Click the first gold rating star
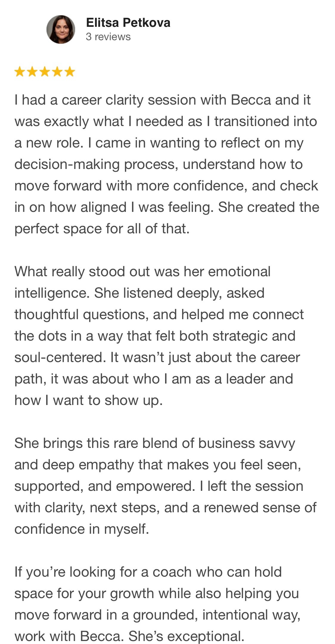The width and height of the screenshot is (335, 644). pyautogui.click(x=19, y=72)
